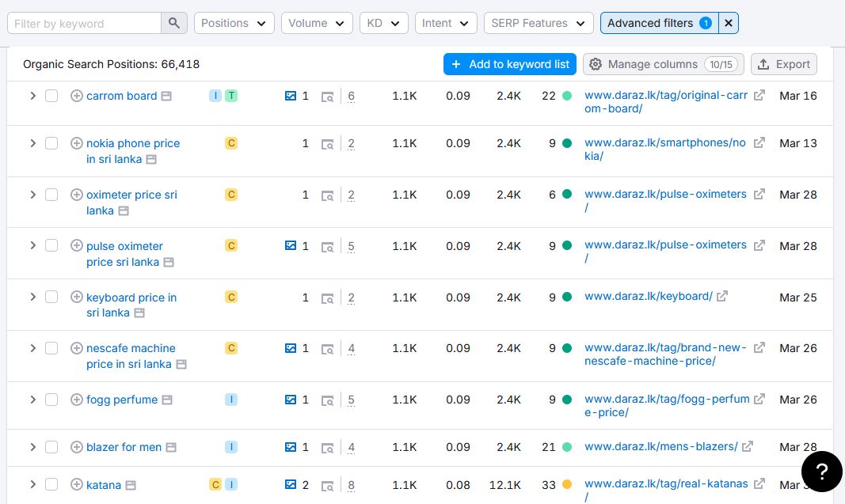Screen dimensions: 845x504
Task: Click the Export button
Action: (x=783, y=64)
